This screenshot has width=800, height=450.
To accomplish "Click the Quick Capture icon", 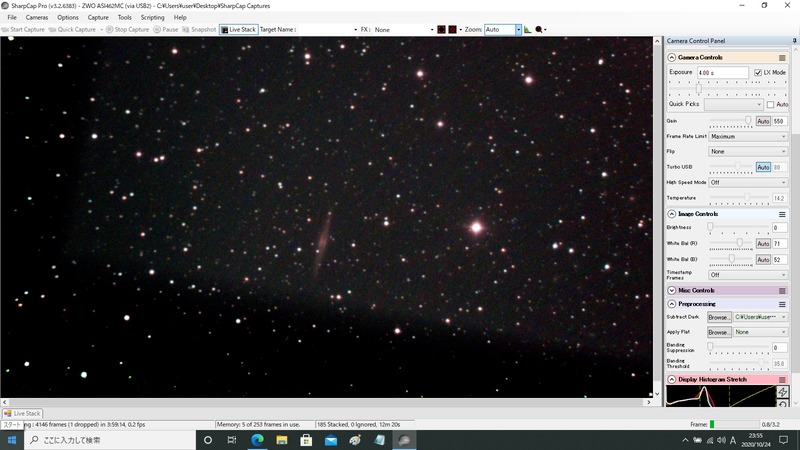I will (52, 30).
